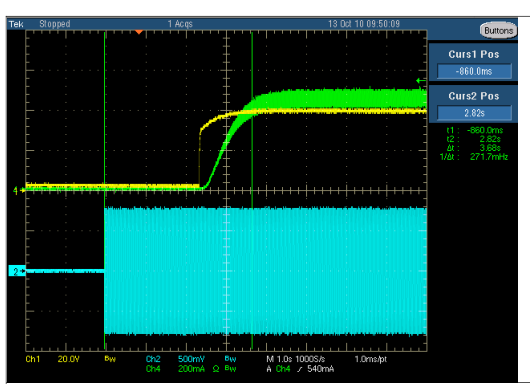Click the Buttons button
Viewport: 530px width, 384px height.
498,31
